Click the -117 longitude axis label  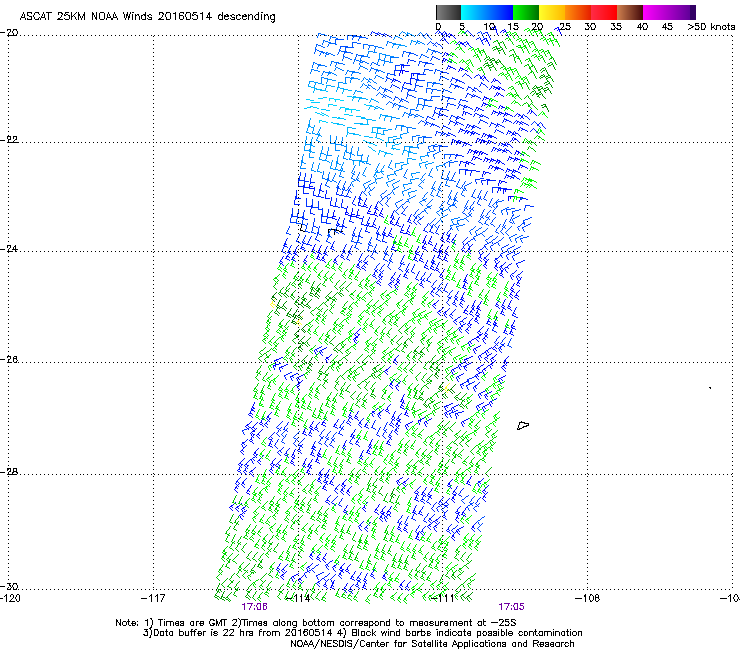click(153, 599)
